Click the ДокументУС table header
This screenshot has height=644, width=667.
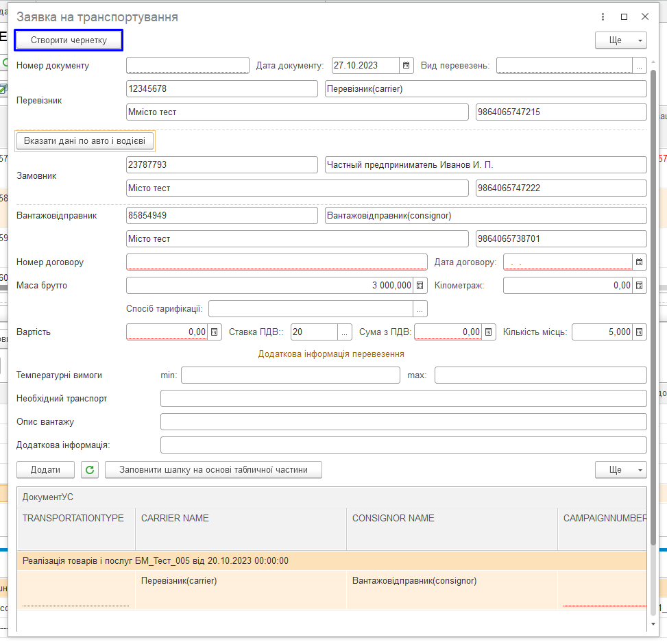pyautogui.click(x=332, y=497)
